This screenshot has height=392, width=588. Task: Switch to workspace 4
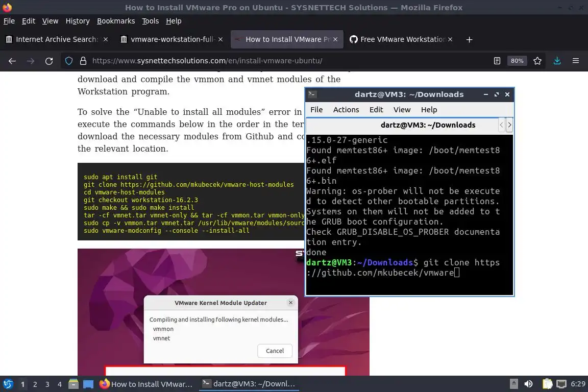(x=60, y=384)
